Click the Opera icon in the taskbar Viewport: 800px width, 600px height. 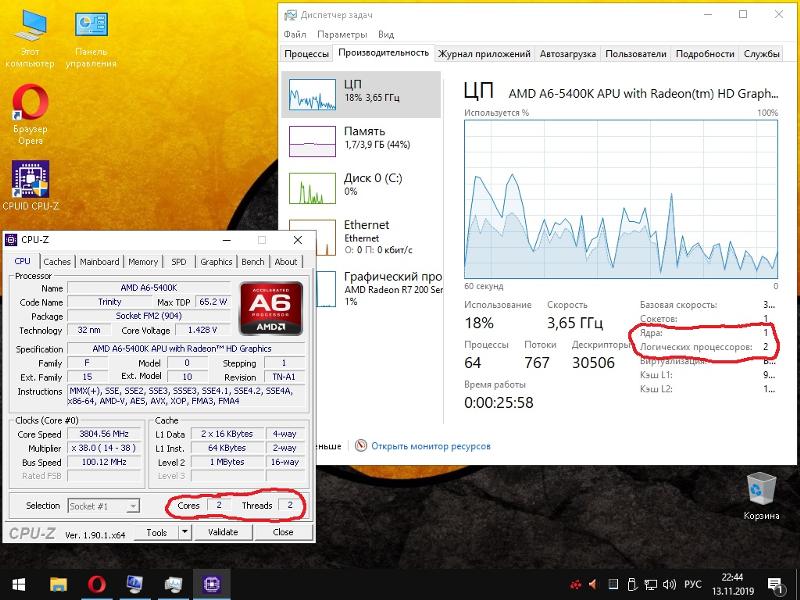pos(97,584)
